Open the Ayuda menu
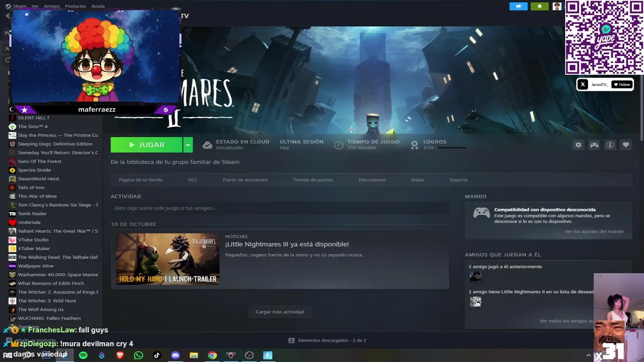644x362 pixels. (98, 7)
